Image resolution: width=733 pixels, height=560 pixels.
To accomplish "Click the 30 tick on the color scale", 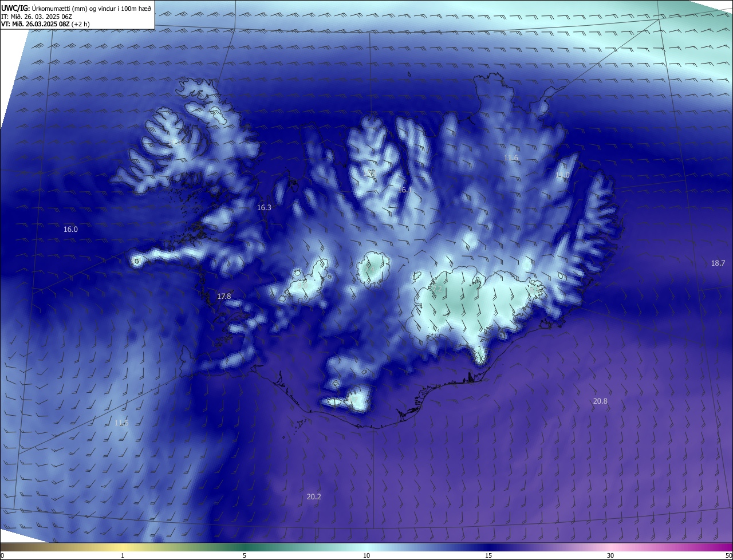I will [x=610, y=555].
